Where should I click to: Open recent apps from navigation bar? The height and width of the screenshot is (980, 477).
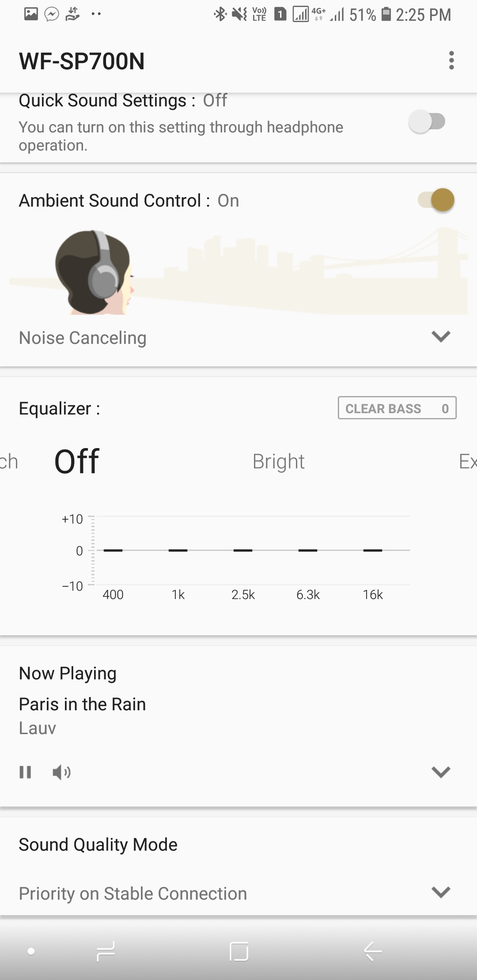click(x=106, y=951)
